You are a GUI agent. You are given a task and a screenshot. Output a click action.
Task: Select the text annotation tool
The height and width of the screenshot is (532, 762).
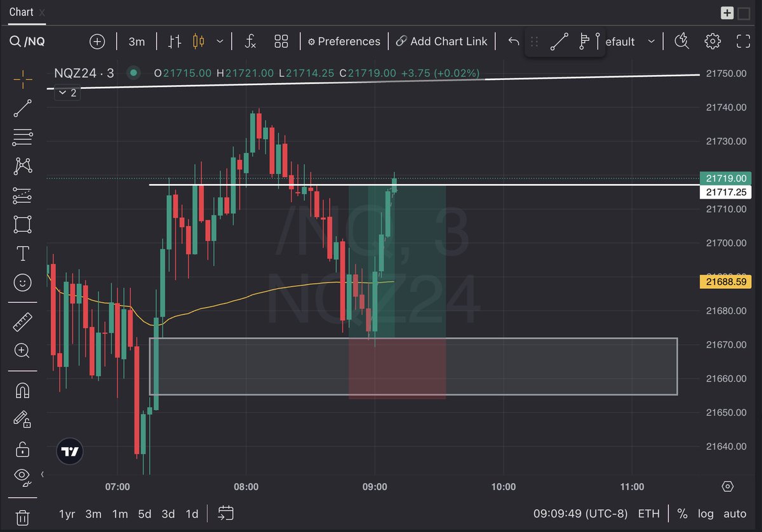click(x=23, y=254)
